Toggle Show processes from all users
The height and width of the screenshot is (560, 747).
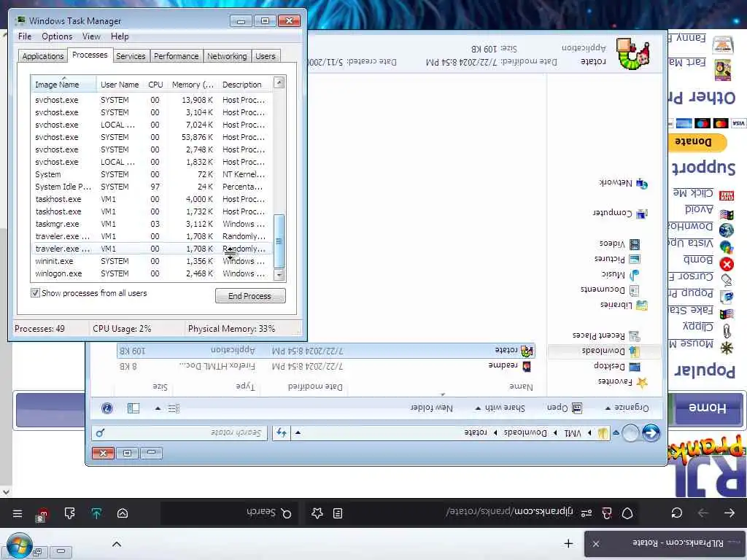click(x=35, y=293)
